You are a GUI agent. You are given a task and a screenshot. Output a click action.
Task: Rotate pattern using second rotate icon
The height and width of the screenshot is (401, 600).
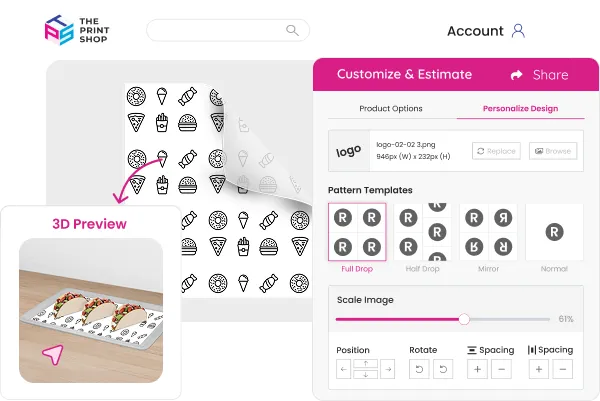(443, 369)
